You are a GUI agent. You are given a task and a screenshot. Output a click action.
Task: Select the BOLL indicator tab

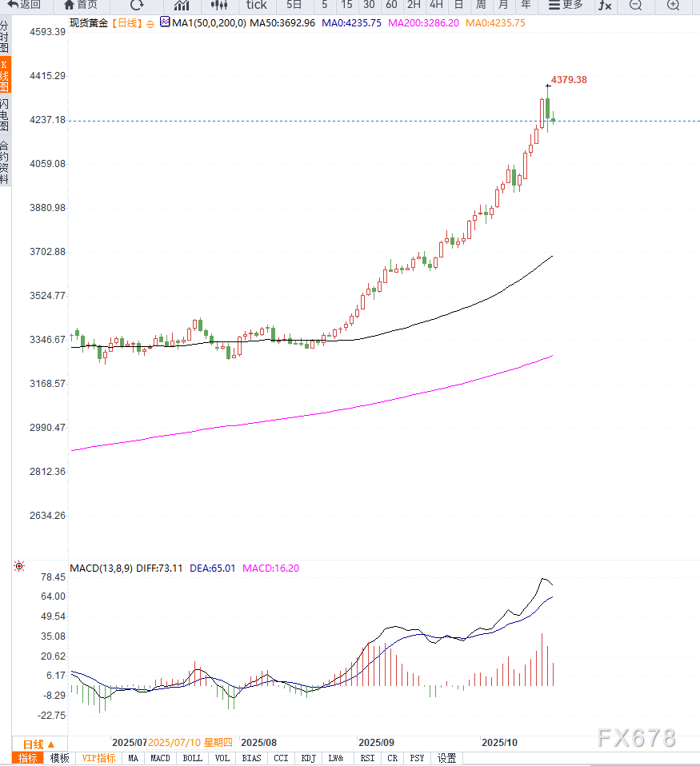(x=193, y=758)
